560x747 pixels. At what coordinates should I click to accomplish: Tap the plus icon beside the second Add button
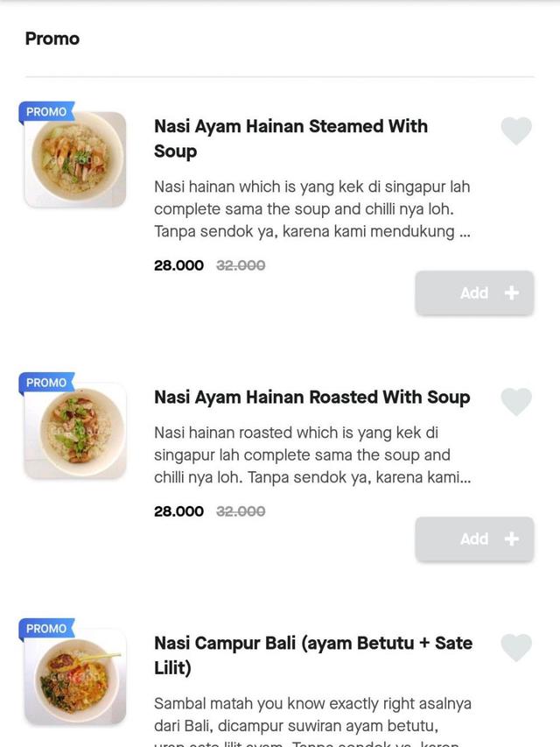[x=511, y=539]
